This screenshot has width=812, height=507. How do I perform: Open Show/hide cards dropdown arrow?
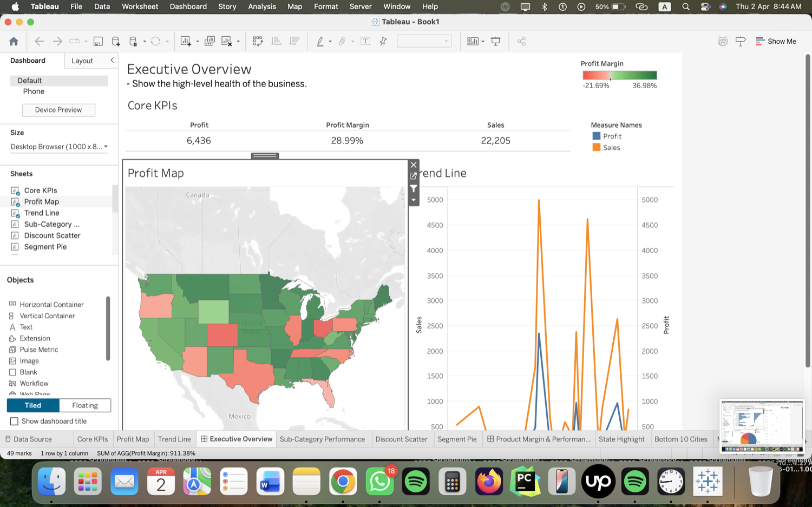point(483,42)
